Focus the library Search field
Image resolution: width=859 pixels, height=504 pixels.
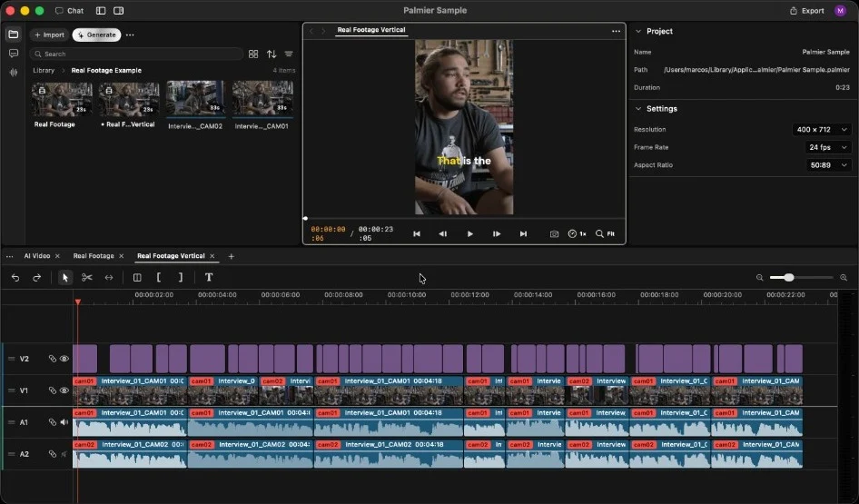tap(136, 54)
